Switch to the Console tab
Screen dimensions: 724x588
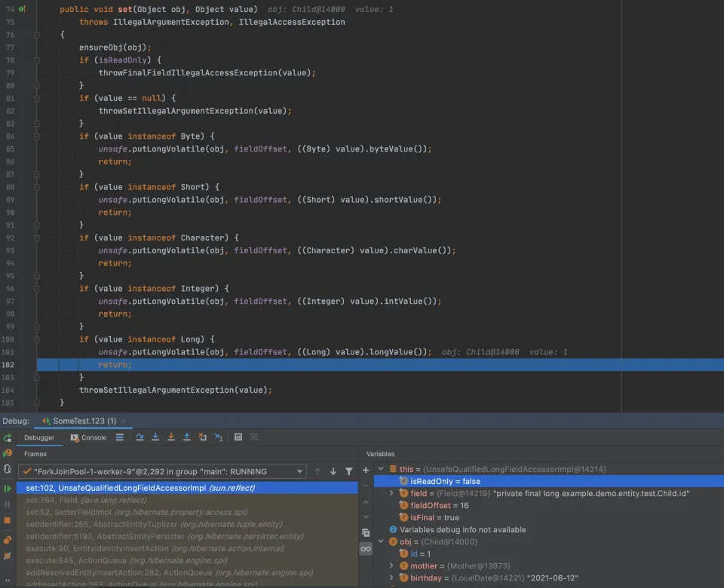[x=89, y=437]
